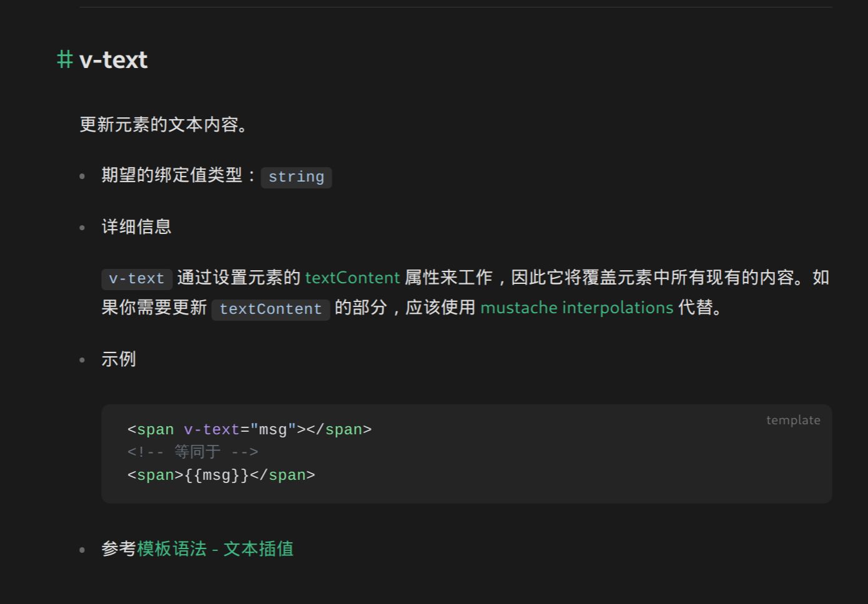This screenshot has height=604, width=868.
Task: Click the 示例 bullet item
Action: click(119, 359)
